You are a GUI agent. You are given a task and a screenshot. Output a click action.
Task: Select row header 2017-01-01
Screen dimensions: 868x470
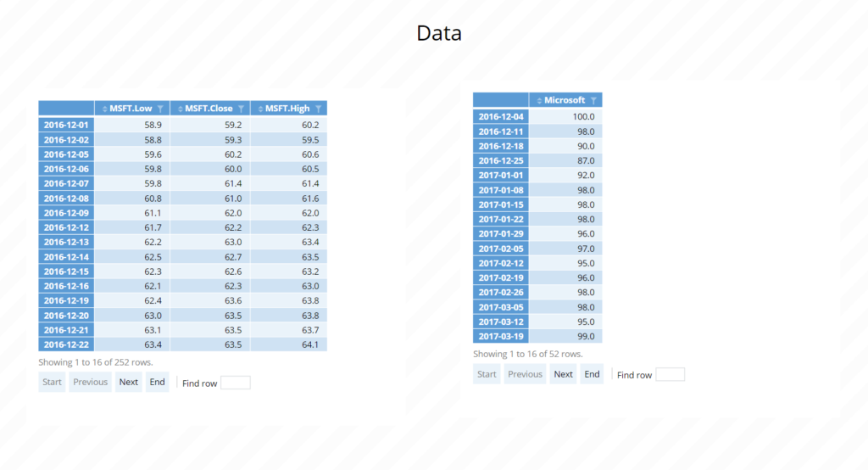point(500,175)
